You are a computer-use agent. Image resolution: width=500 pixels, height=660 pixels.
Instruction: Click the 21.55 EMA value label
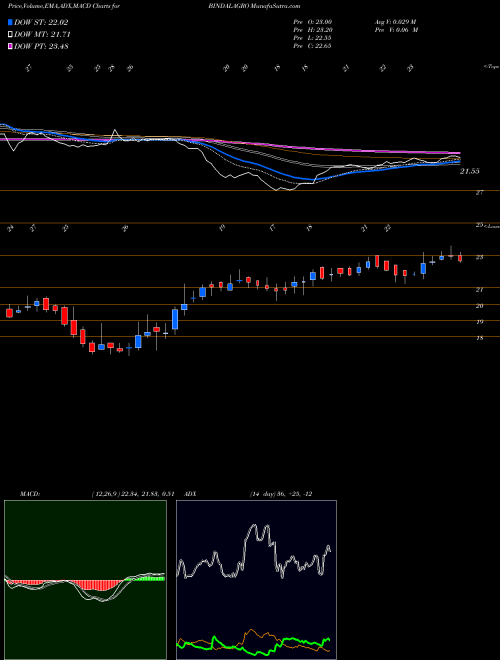[470, 171]
